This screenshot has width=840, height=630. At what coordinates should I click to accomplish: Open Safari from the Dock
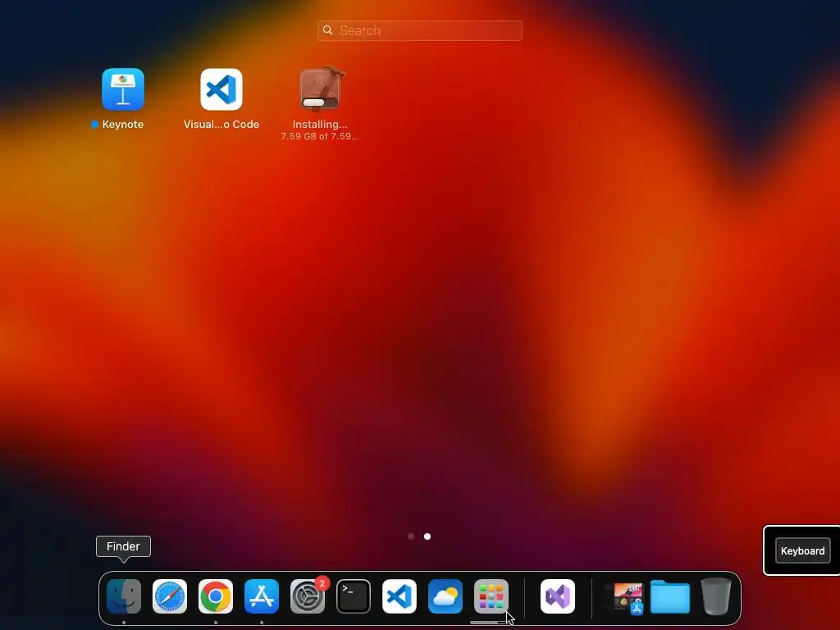[170, 596]
